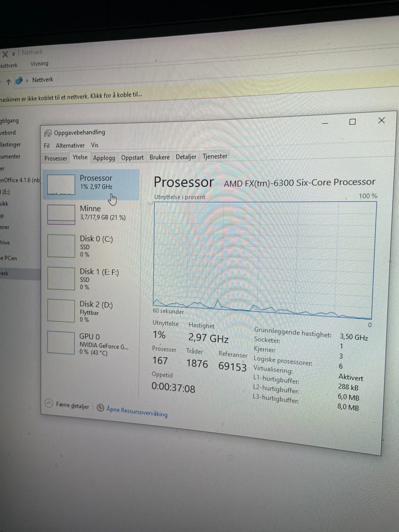Open the Visning tab in Explorer
Viewport: 399px width, 532px height.
tap(39, 64)
